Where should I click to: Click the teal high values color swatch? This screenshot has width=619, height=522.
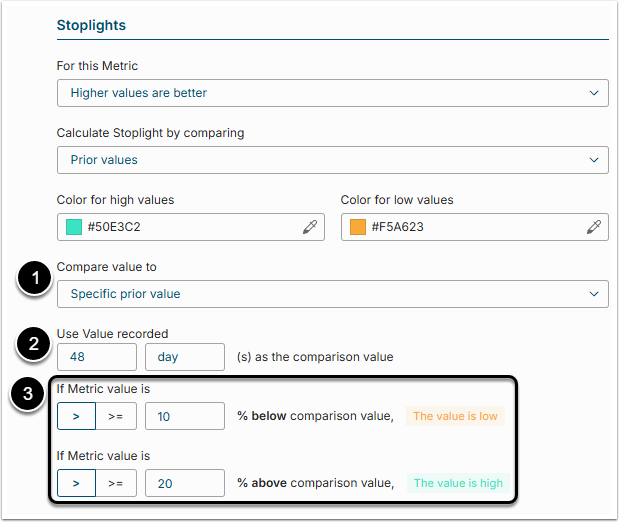(x=74, y=227)
